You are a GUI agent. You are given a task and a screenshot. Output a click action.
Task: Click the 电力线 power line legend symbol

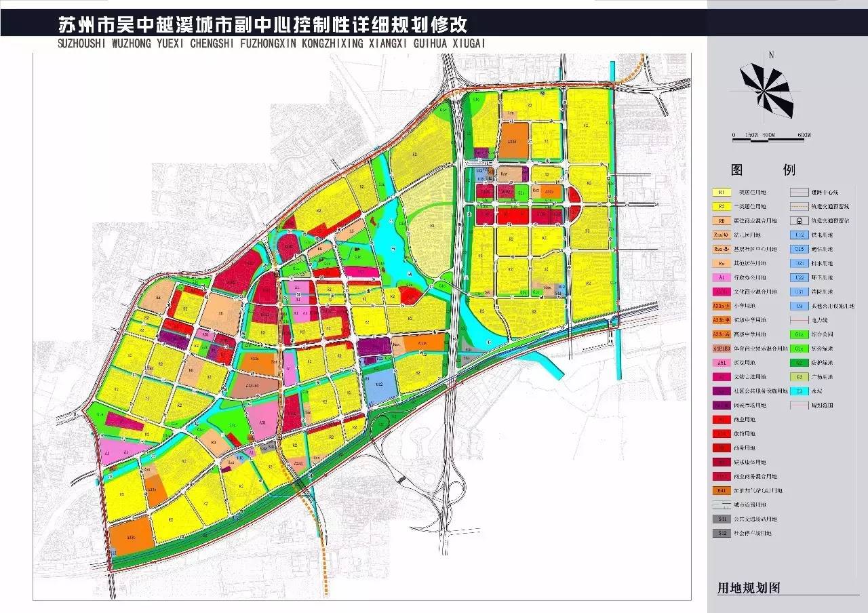click(800, 320)
